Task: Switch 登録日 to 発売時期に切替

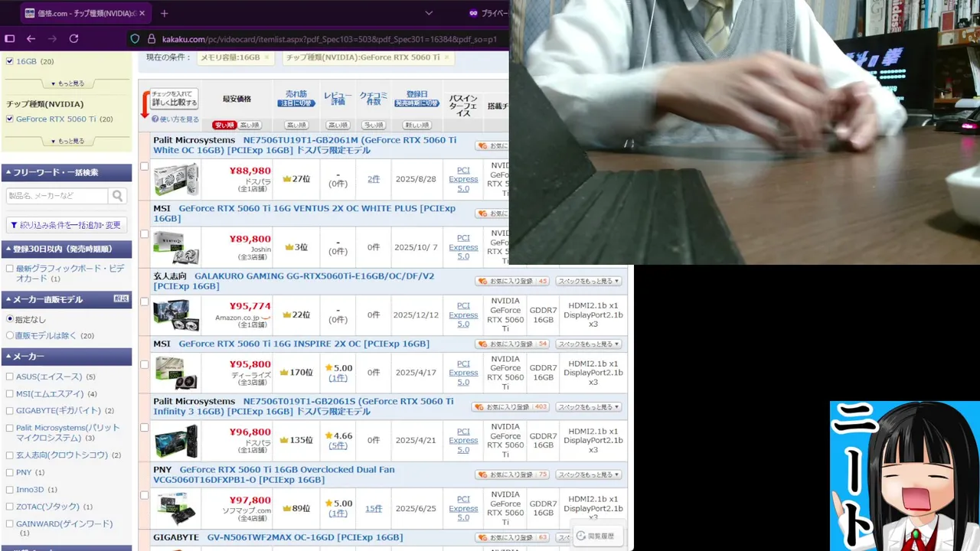Action: pos(417,103)
